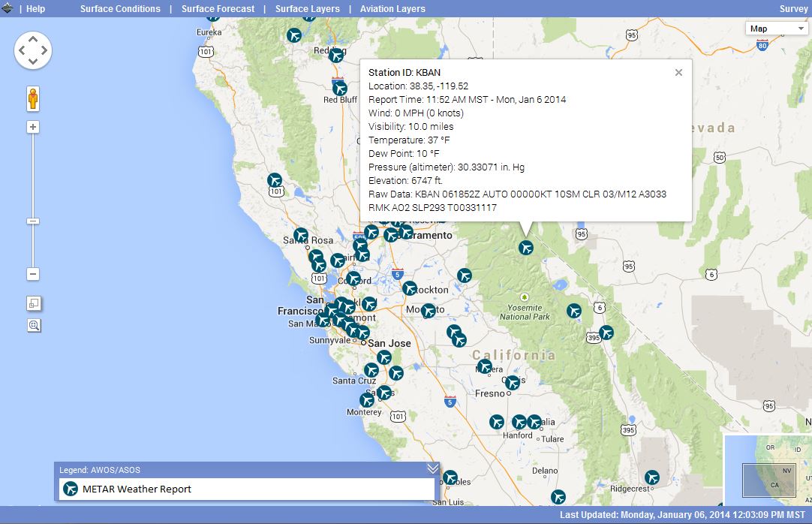The width and height of the screenshot is (812, 524).
Task: Click the map extent icon above the magnifier
Action: 34,303
